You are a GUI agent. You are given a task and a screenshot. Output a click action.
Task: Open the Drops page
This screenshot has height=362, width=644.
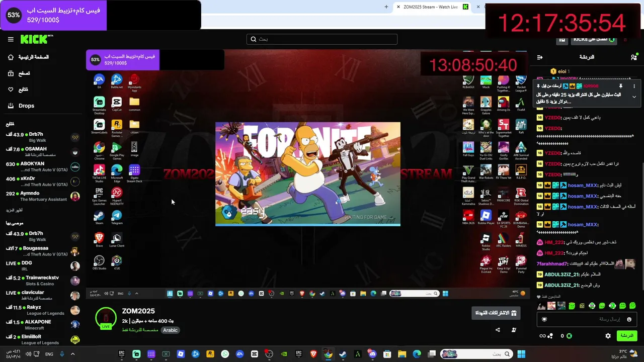coord(21,106)
